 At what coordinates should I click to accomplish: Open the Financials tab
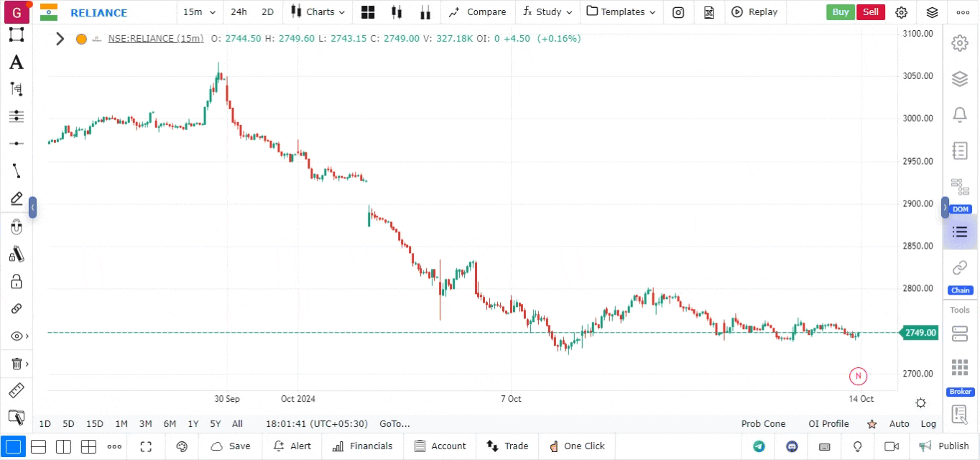363,446
